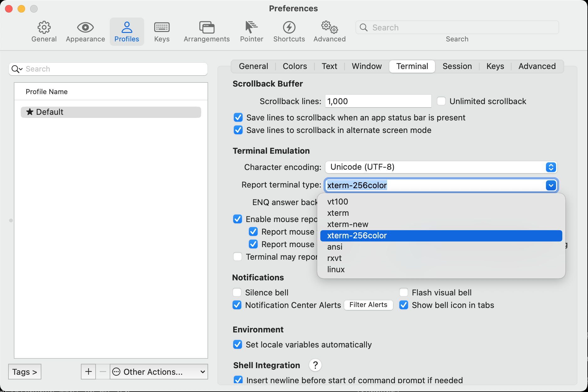Open the Pointer preferences pane
Screen dimensions: 588x392
251,31
